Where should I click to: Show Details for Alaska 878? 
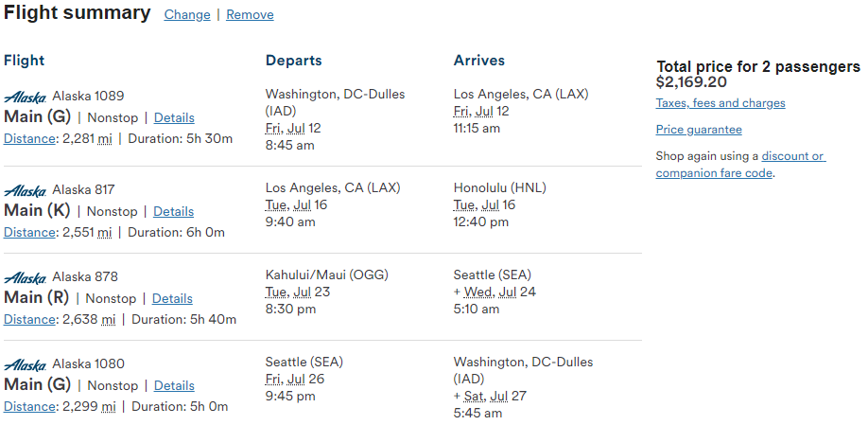pos(172,299)
